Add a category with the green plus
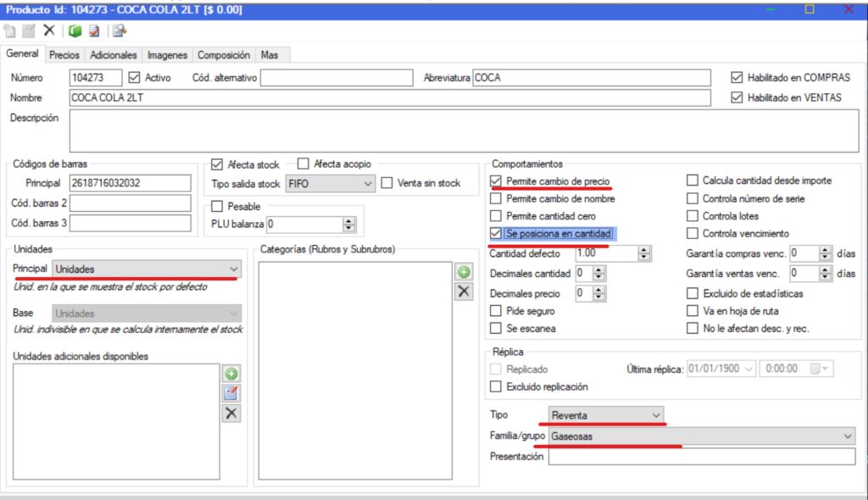868x500 pixels. (x=464, y=272)
